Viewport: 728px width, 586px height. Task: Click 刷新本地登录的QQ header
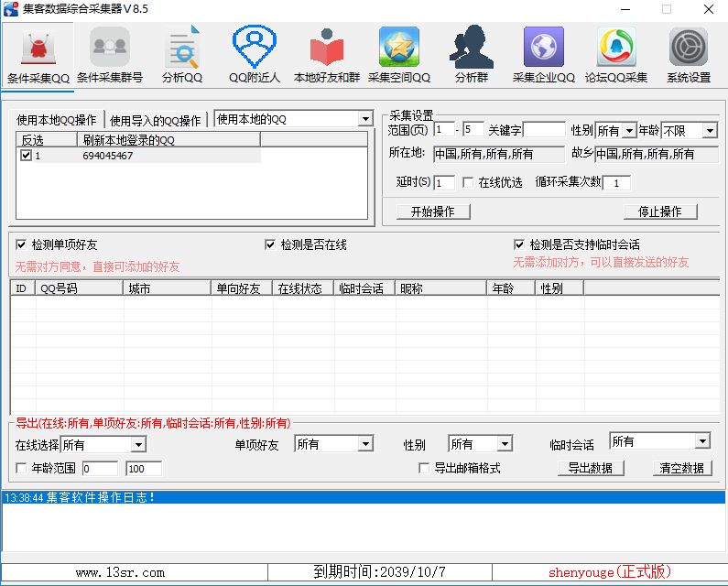pos(168,140)
